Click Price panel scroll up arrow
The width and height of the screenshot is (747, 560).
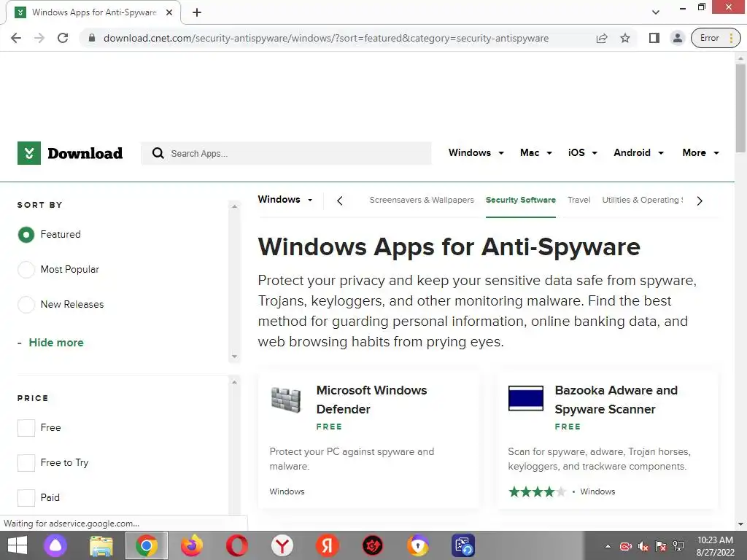pyautogui.click(x=234, y=382)
